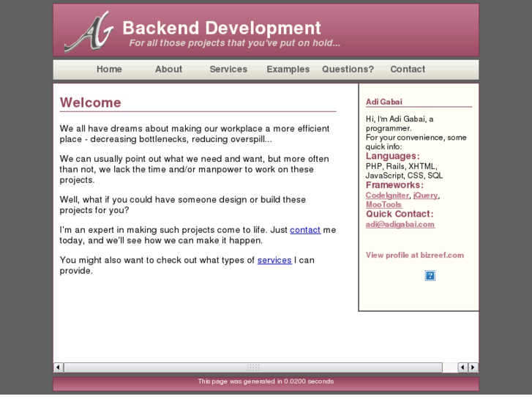532x399 pixels.
Task: Click the Frameworks: sidebar heading
Action: (394, 185)
